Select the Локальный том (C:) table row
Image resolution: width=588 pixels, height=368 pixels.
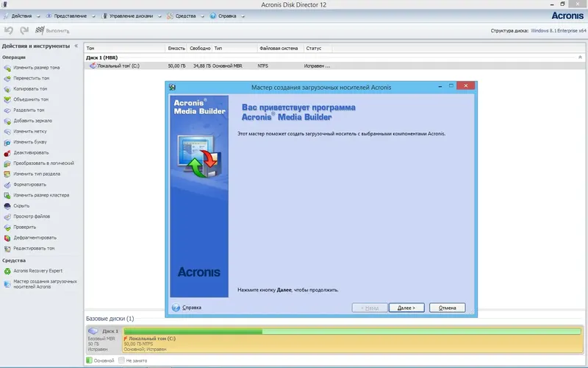pyautogui.click(x=334, y=66)
